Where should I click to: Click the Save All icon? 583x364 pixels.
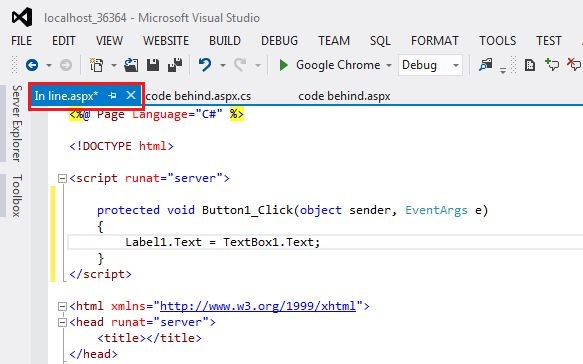pyautogui.click(x=175, y=65)
